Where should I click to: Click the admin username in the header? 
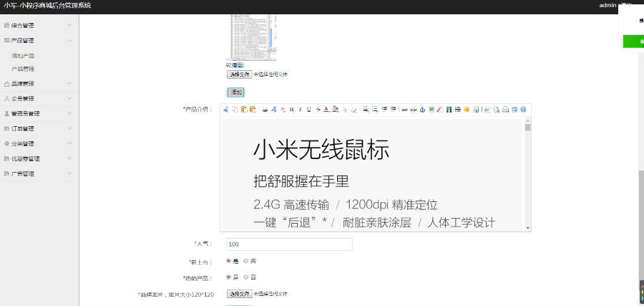click(608, 5)
